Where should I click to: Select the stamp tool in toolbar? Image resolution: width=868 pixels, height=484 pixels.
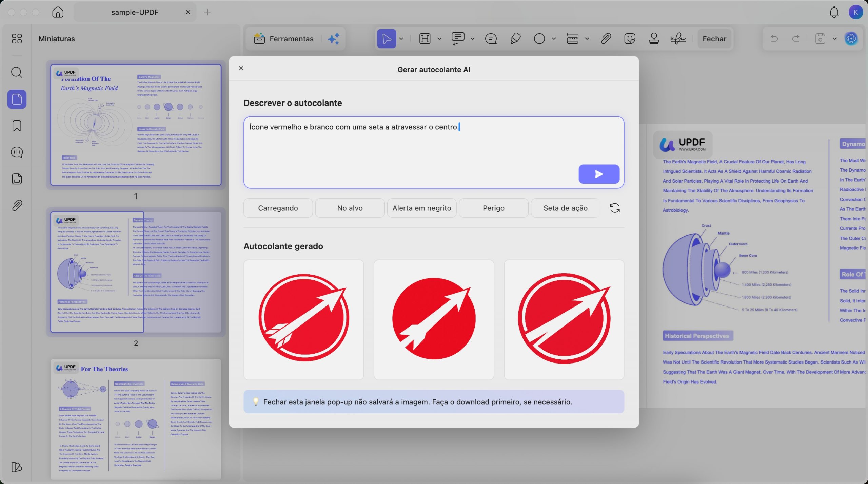coord(654,39)
